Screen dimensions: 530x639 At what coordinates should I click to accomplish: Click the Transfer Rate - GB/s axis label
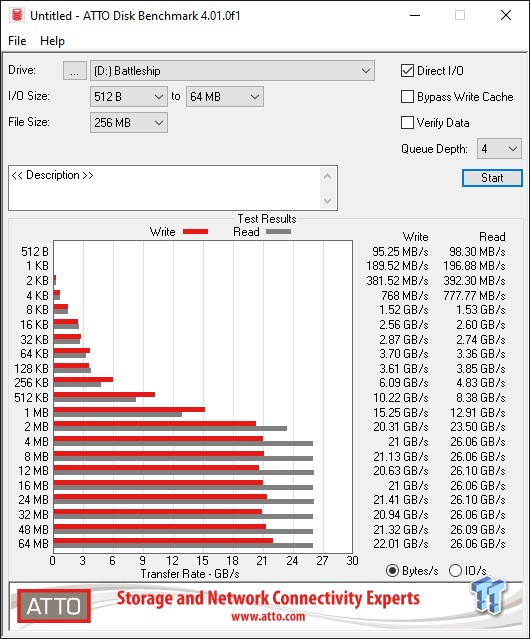tap(190, 574)
